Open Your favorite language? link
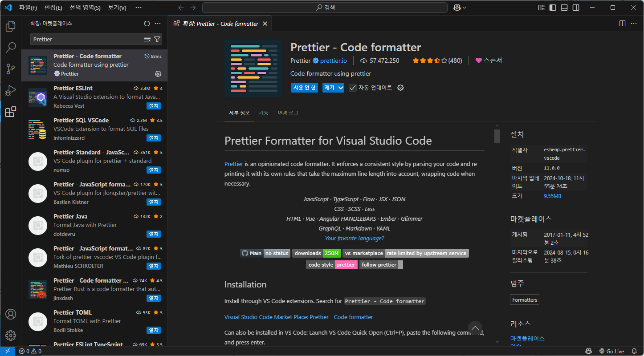644x356 pixels. tap(355, 238)
